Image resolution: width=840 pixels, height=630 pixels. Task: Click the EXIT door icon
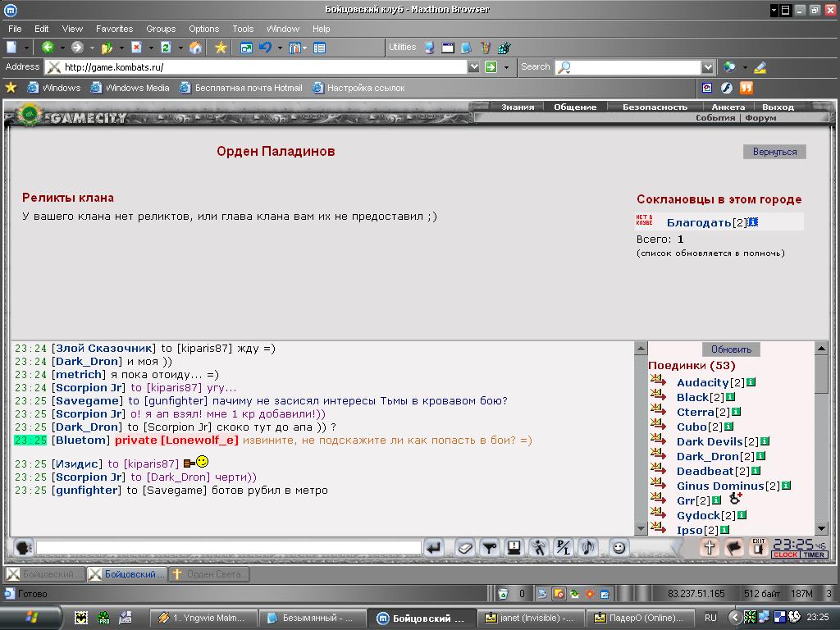759,547
